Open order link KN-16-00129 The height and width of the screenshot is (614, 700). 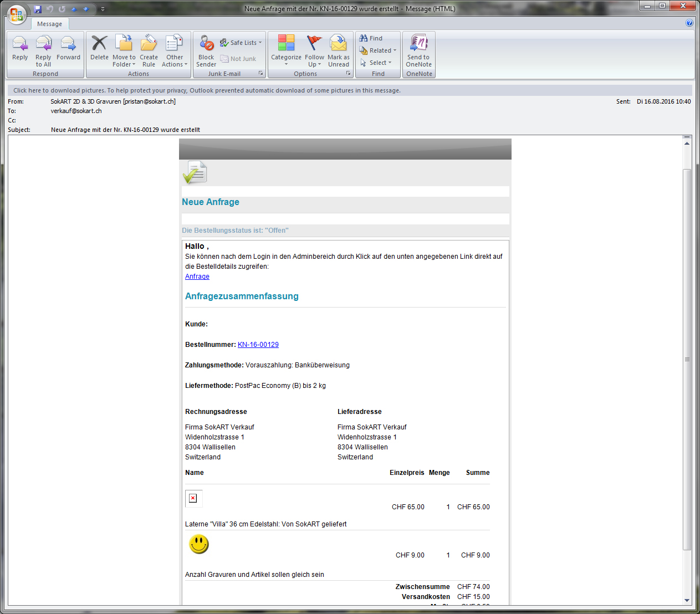point(258,345)
